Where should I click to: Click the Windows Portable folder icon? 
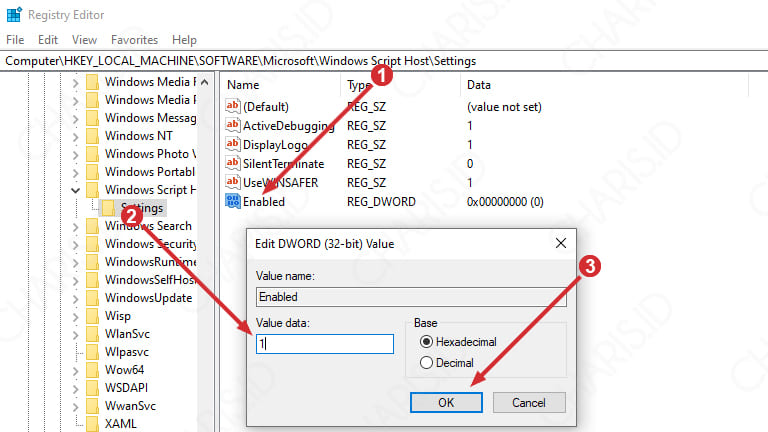click(92, 172)
